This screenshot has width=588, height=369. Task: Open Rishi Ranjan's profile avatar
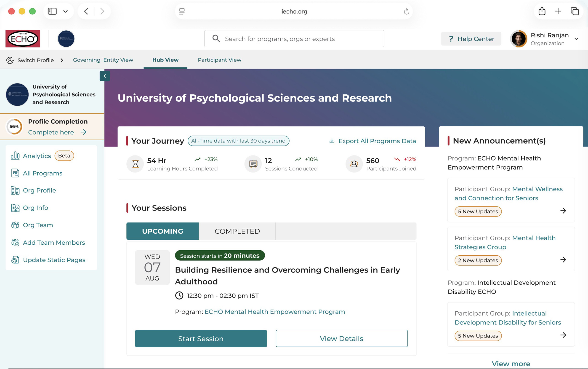pyautogui.click(x=519, y=39)
